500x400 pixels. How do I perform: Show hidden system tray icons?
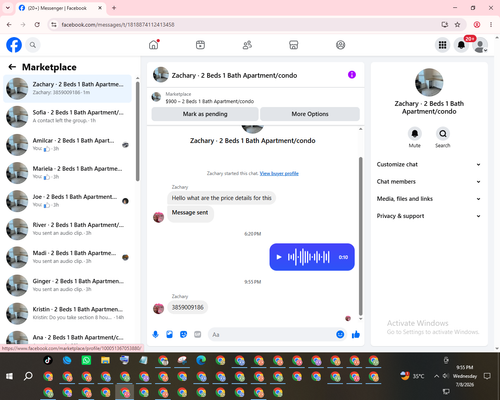436,376
